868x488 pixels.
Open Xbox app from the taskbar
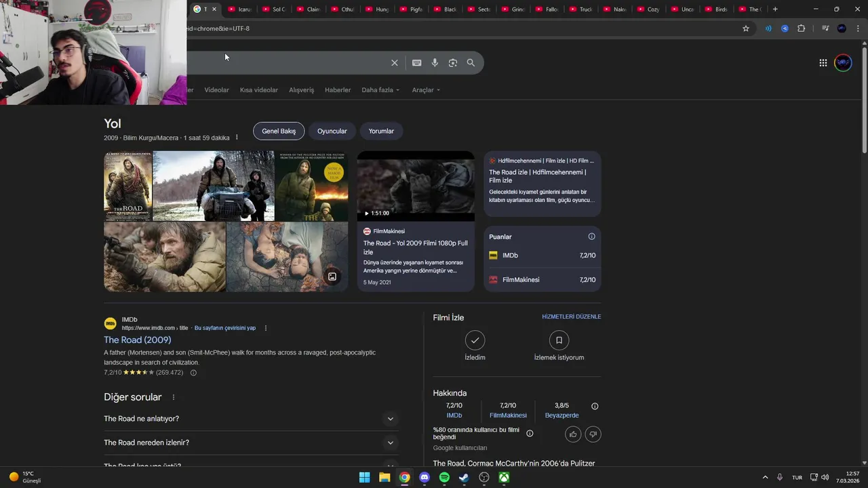504,477
